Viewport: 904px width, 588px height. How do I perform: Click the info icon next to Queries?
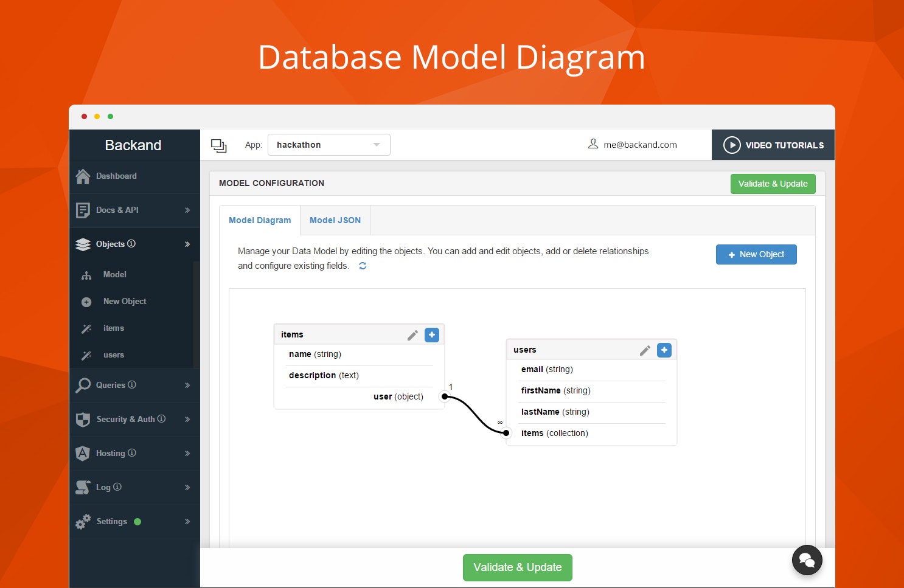tap(132, 385)
